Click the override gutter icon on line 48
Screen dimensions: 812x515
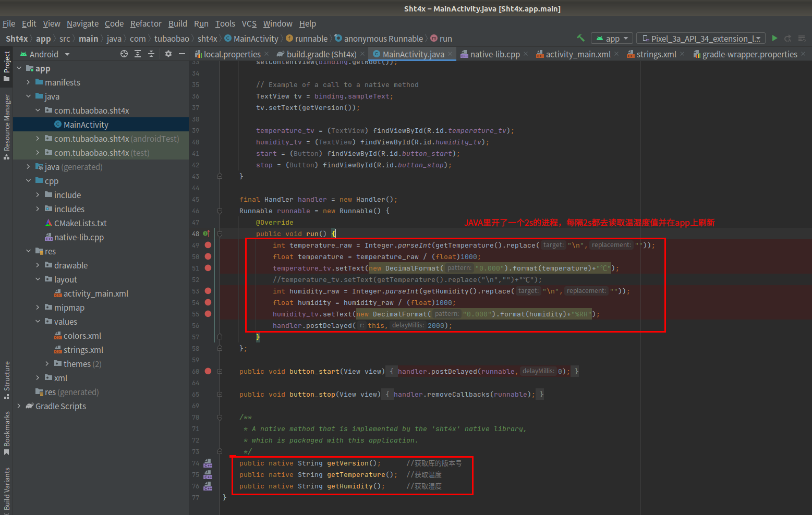(206, 234)
